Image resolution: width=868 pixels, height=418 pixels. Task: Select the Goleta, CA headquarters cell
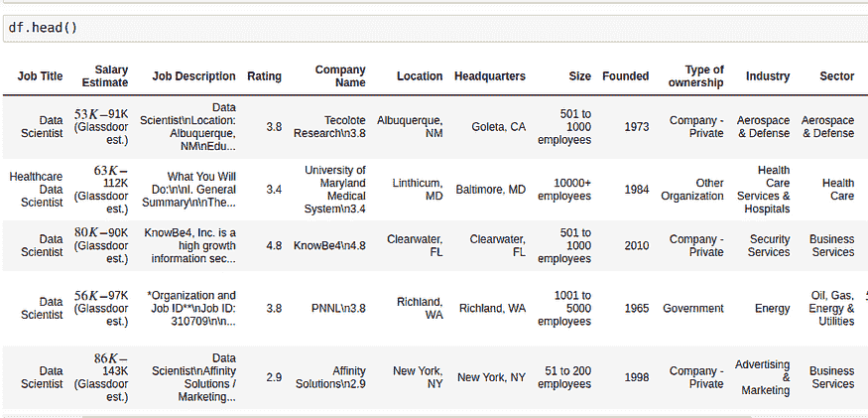pos(498,126)
